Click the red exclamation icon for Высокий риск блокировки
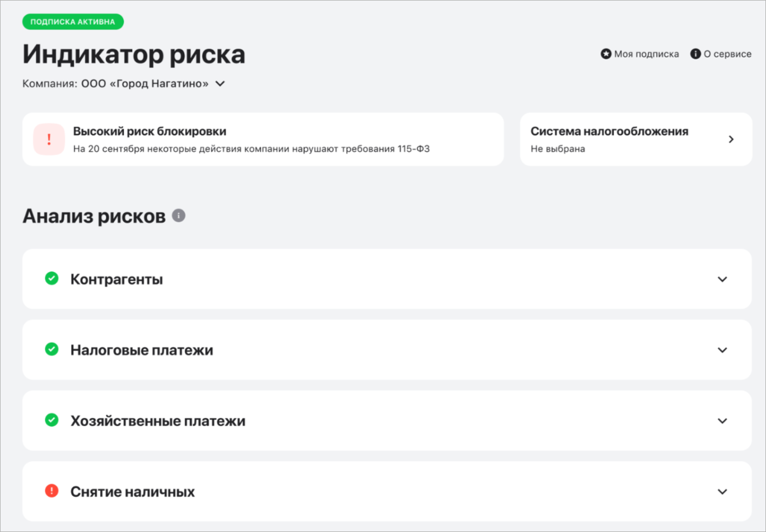The width and height of the screenshot is (766, 532). pos(49,139)
